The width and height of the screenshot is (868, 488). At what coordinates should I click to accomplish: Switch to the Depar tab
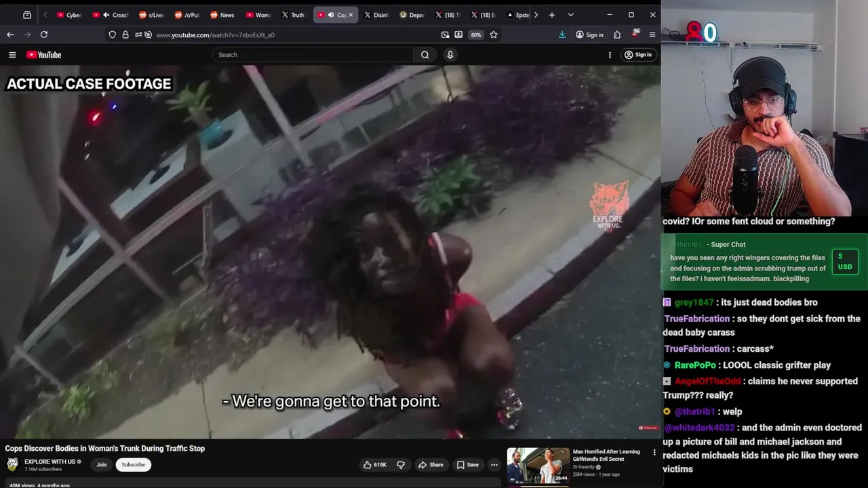tap(412, 15)
